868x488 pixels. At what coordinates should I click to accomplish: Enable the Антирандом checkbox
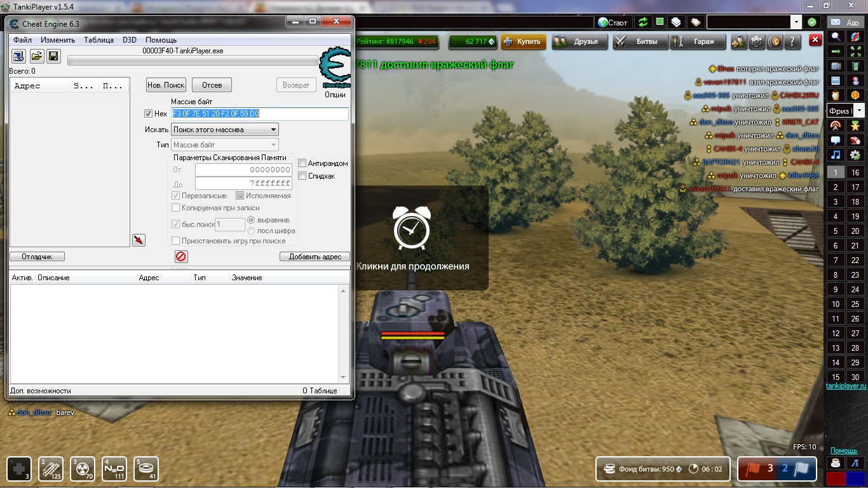(302, 163)
